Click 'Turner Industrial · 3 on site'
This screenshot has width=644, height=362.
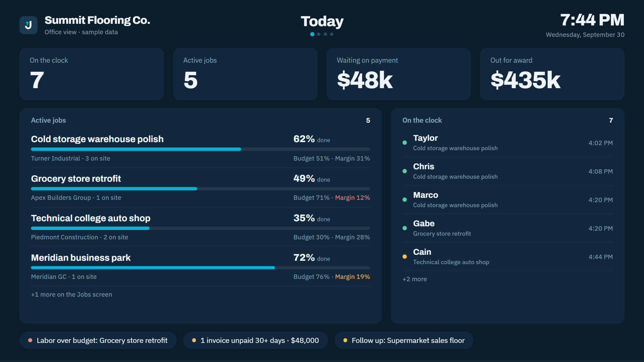pyautogui.click(x=70, y=159)
